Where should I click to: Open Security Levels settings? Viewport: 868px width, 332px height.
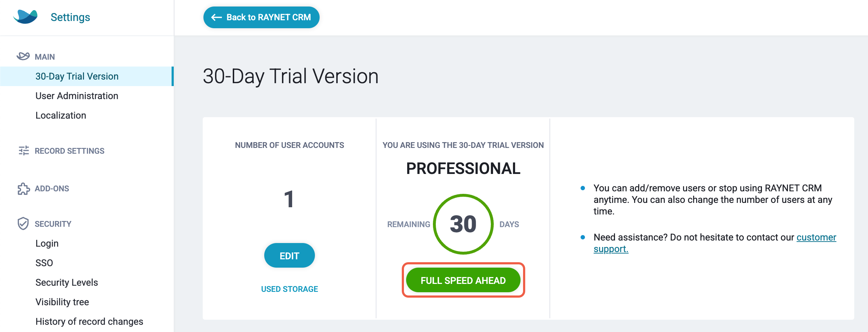tap(67, 282)
